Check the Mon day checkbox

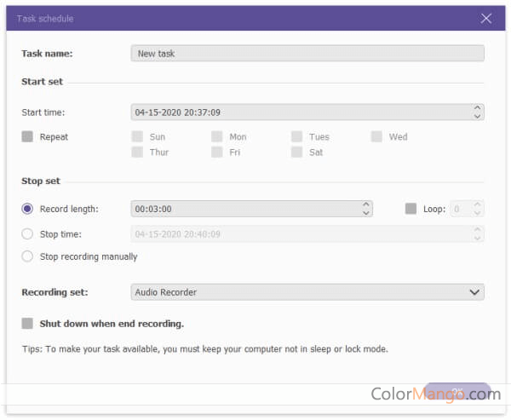[217, 136]
